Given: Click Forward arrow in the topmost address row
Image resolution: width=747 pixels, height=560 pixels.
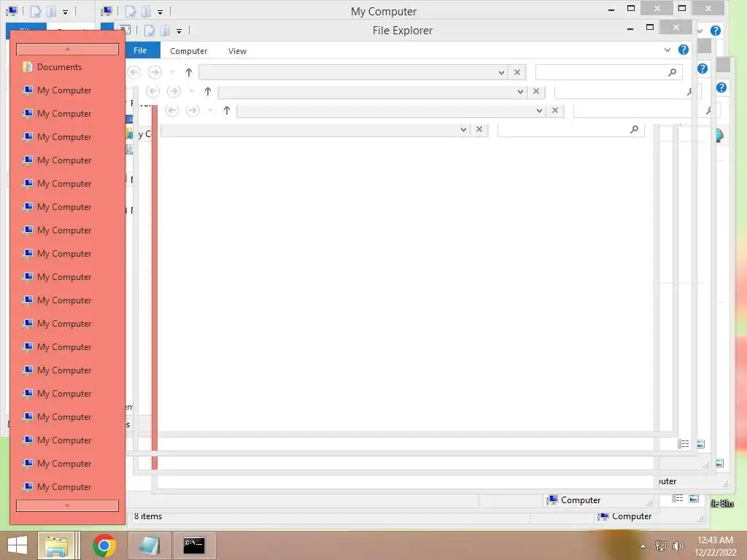Looking at the screenshot, I should tap(155, 72).
